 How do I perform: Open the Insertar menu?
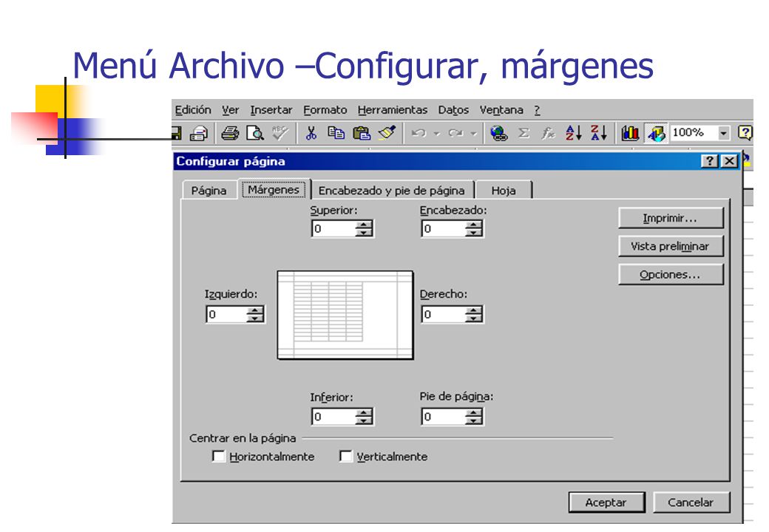tap(271, 110)
